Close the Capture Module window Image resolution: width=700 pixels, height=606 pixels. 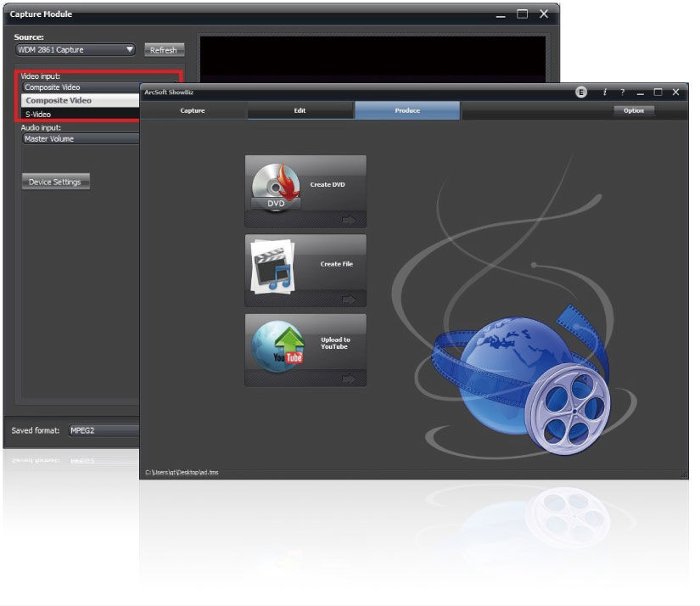coord(544,14)
